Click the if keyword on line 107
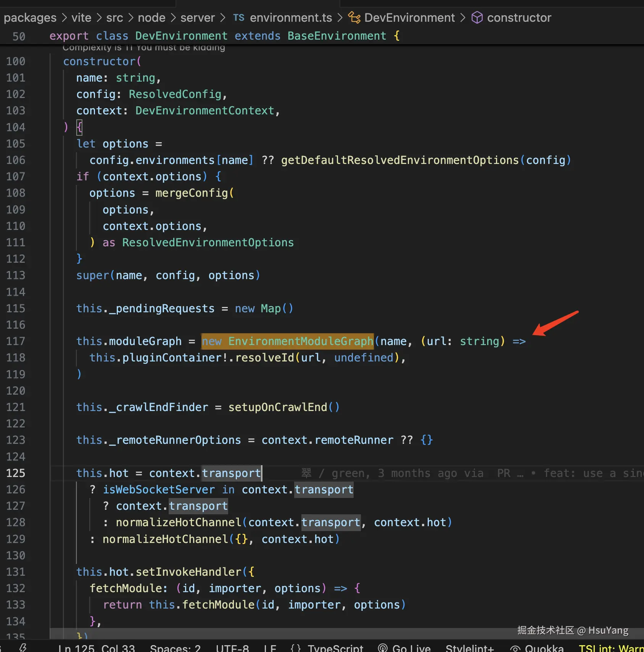Image resolution: width=644 pixels, height=652 pixels. [83, 177]
